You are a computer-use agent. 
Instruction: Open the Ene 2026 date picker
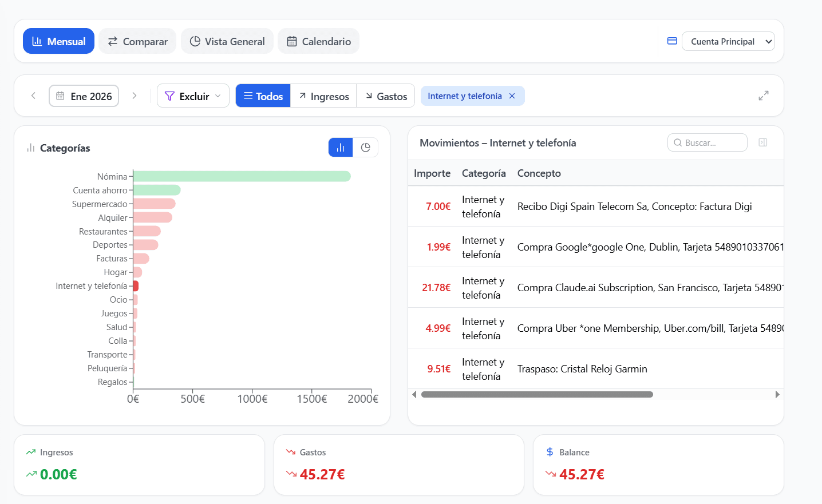pos(84,96)
